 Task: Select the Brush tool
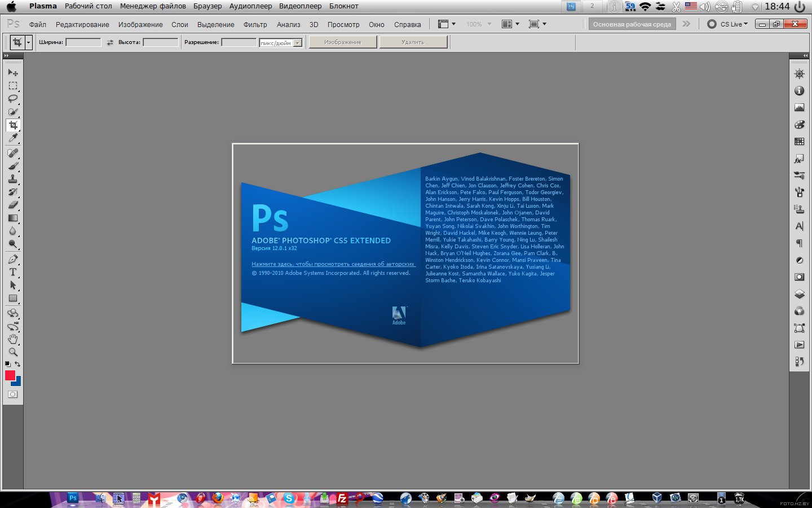point(13,166)
